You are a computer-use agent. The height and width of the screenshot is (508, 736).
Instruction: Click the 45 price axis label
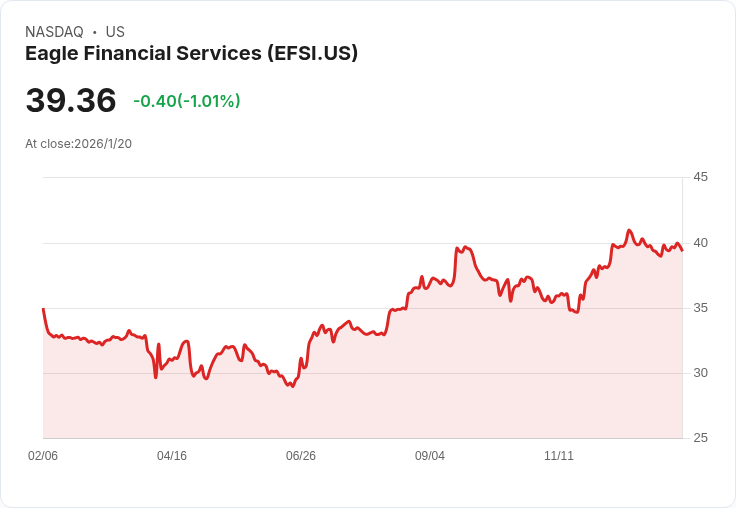coord(700,177)
